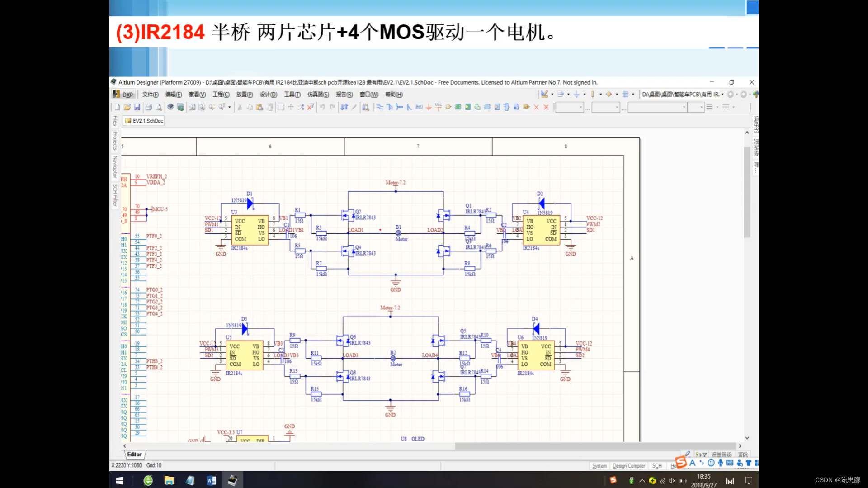Image resolution: width=868 pixels, height=488 pixels.
Task: Place a part with the gate icon
Action: tap(448, 107)
